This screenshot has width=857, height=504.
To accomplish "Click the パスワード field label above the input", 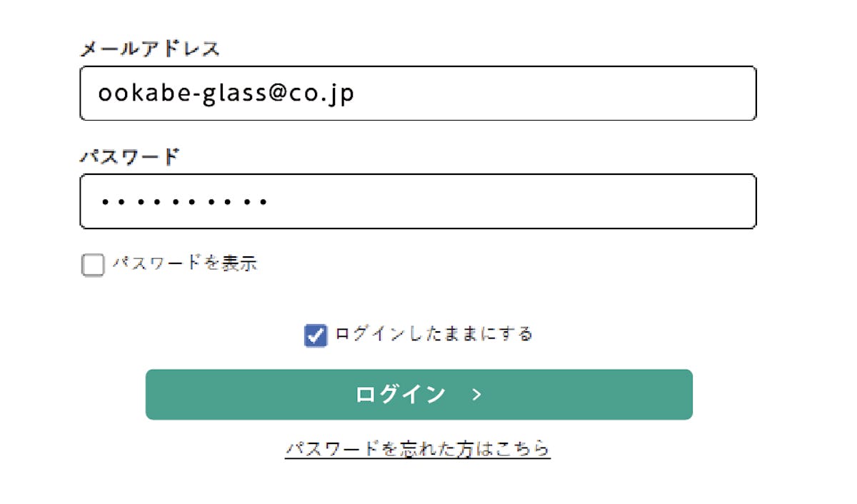I will point(129,156).
